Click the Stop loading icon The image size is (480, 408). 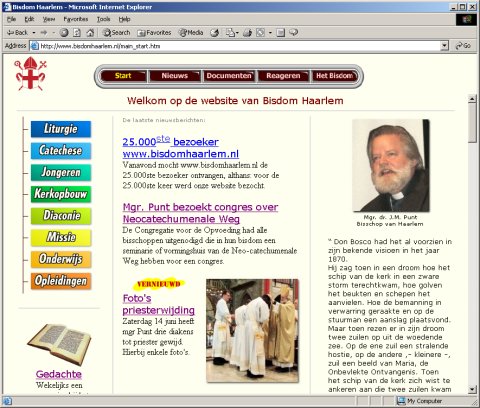pos(64,33)
